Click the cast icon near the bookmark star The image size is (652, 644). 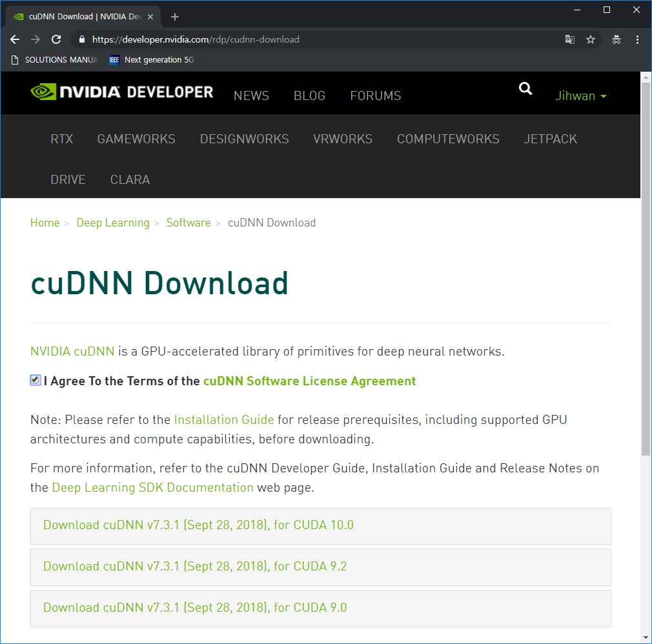pyautogui.click(x=616, y=39)
